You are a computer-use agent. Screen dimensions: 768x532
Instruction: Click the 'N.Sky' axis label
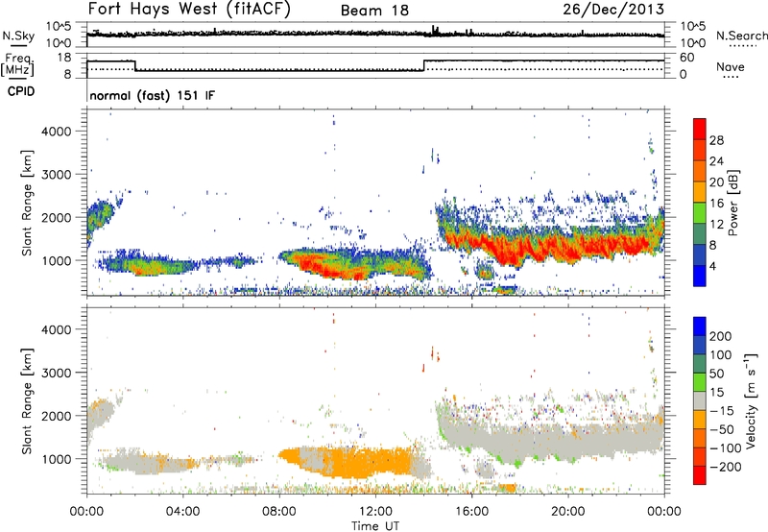coord(18,36)
